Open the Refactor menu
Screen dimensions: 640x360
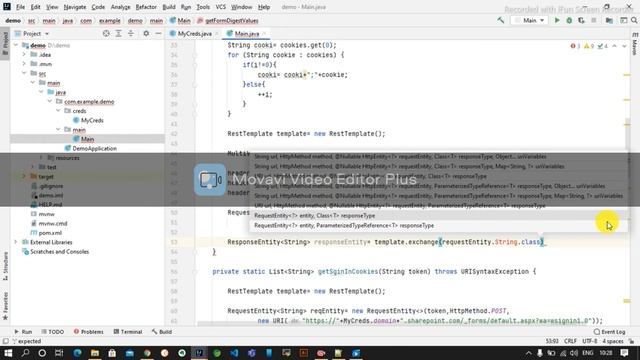146,7
